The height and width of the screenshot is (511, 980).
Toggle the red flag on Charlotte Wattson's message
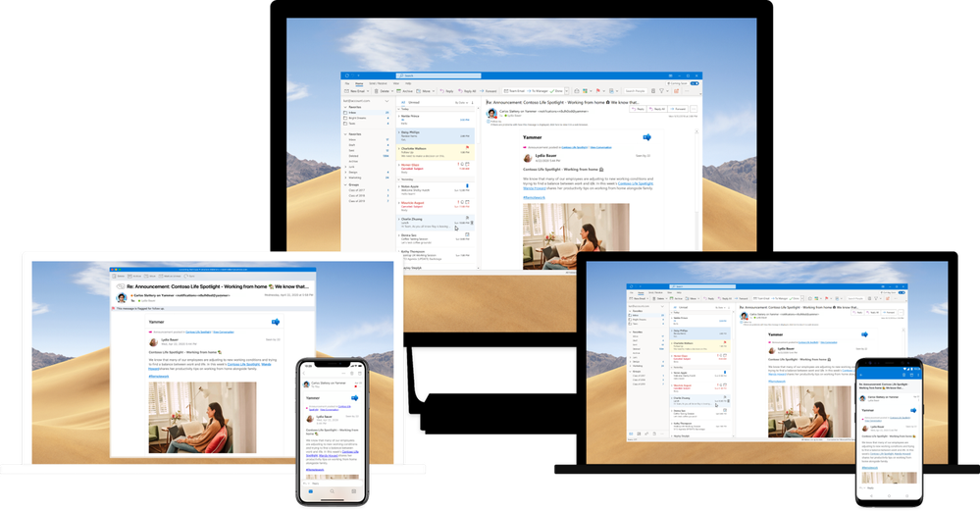tap(467, 148)
